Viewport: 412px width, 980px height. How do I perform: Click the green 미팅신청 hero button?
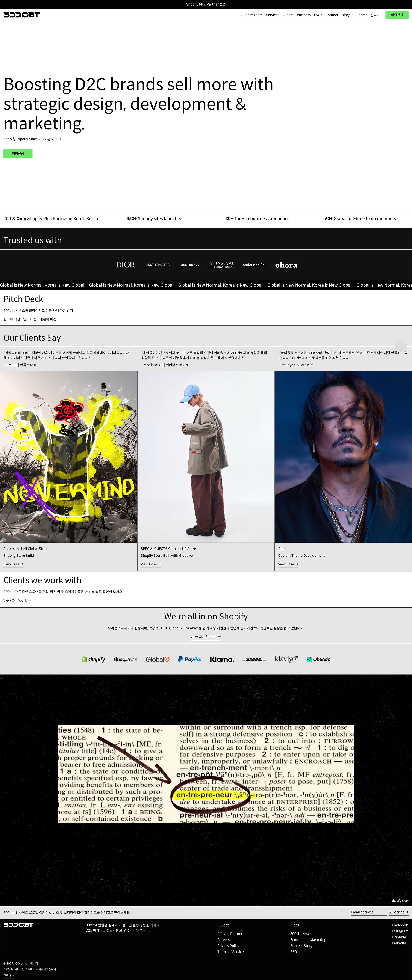(x=18, y=154)
